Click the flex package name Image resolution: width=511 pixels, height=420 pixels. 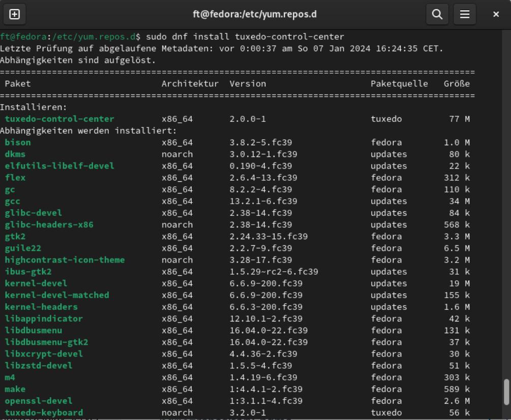click(x=15, y=177)
